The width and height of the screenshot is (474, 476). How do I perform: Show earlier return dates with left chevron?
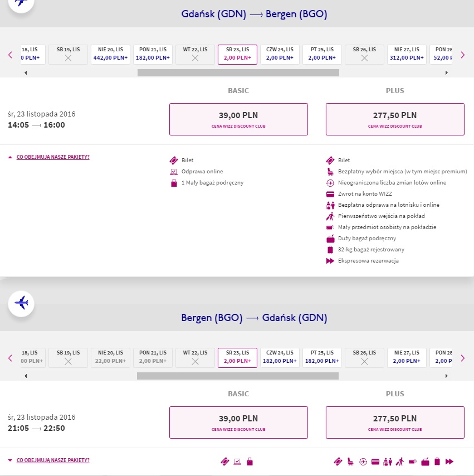pos(11,358)
